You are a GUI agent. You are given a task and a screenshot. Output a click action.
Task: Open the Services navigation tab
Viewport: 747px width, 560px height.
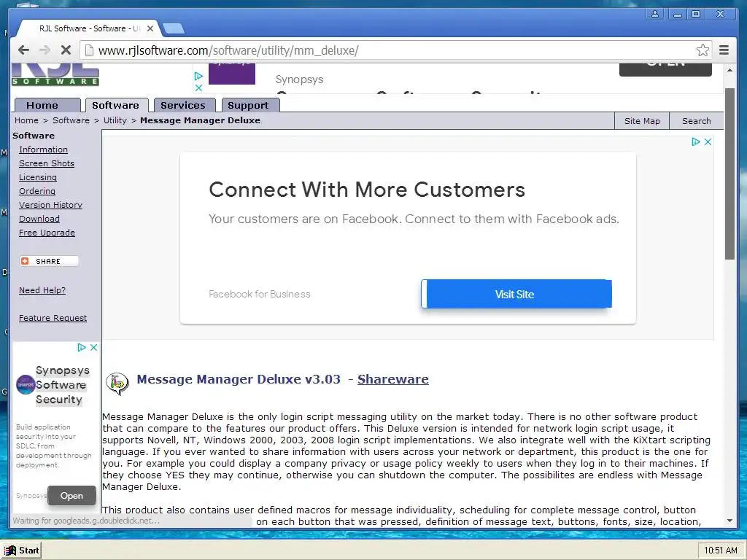coord(185,105)
